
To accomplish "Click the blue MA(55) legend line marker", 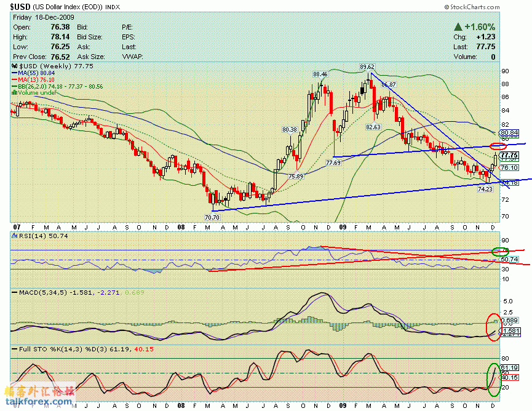I will (x=15, y=73).
